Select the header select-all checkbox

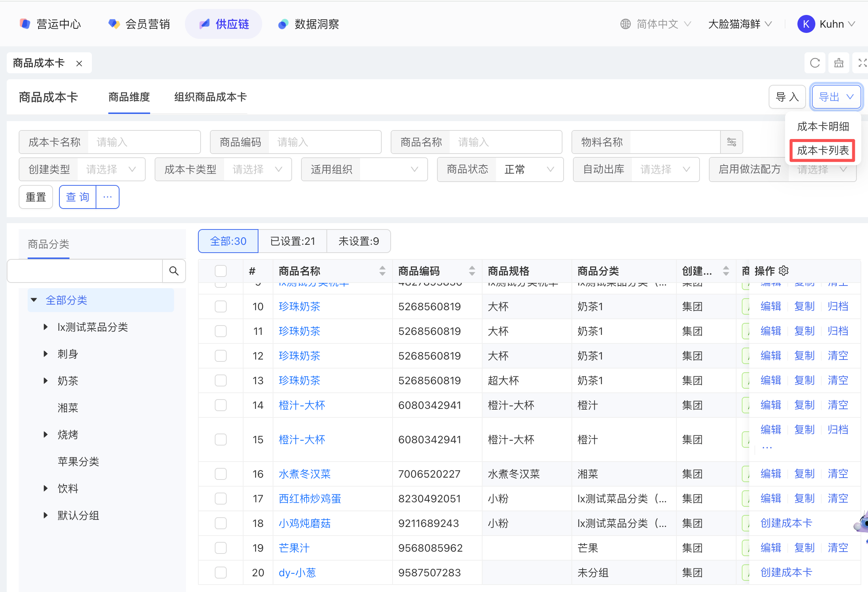(221, 271)
